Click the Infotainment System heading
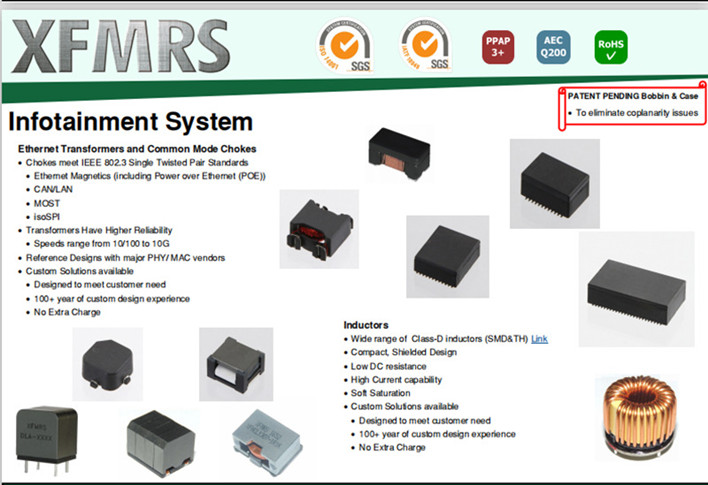 point(130,123)
